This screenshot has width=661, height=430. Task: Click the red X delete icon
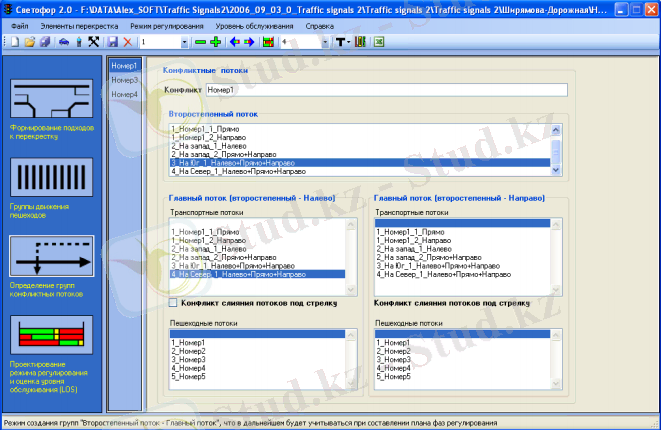click(x=127, y=43)
